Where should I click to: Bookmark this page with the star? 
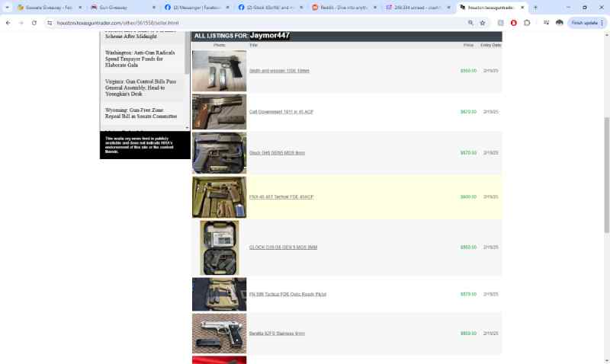(x=483, y=23)
